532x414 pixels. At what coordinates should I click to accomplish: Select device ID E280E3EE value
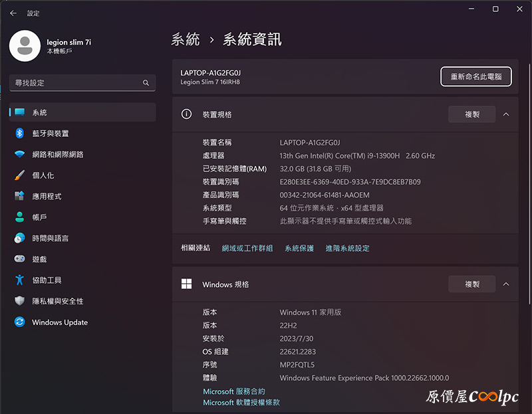pyautogui.click(x=350, y=182)
